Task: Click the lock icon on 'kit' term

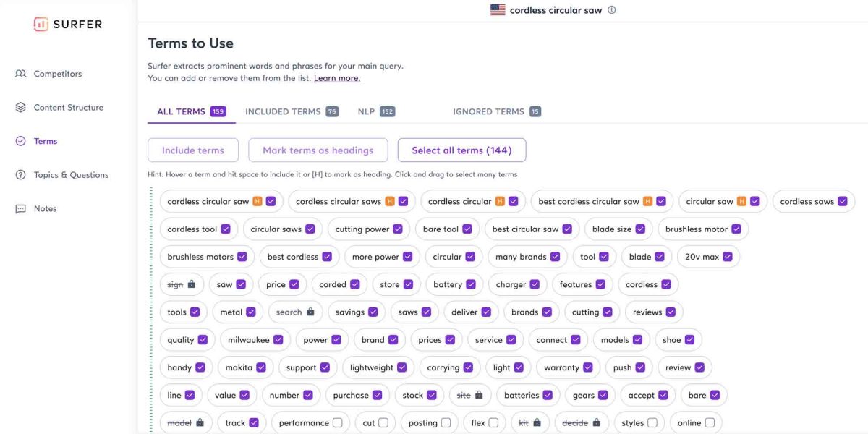Action: pyautogui.click(x=537, y=422)
